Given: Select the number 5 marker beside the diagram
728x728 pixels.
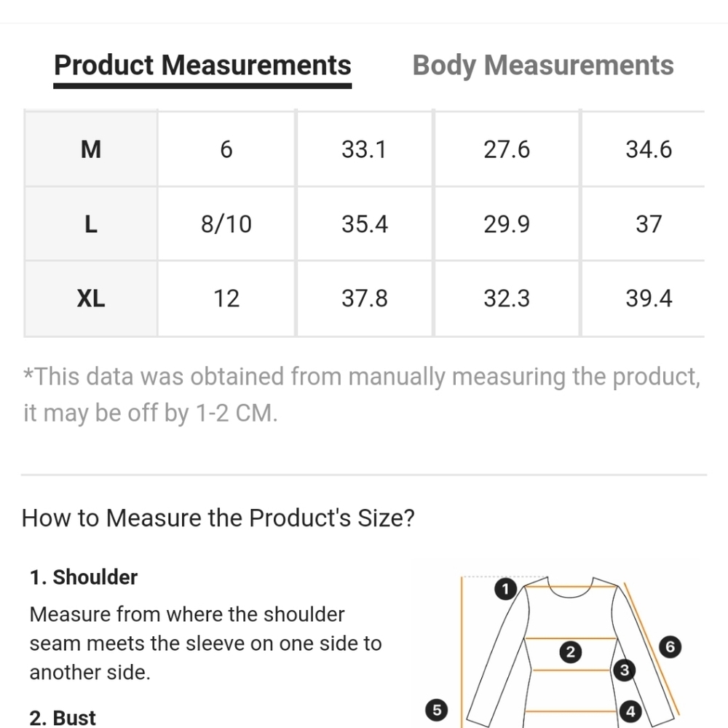Looking at the screenshot, I should (x=436, y=711).
